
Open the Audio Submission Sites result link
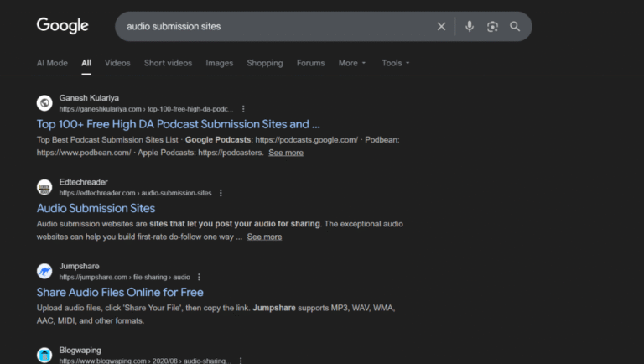(x=96, y=208)
